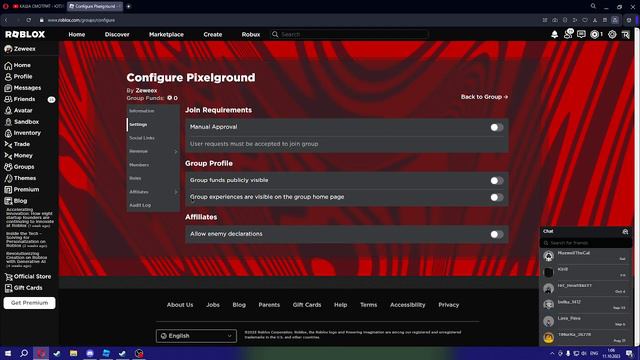Open the Jobs footer link
This screenshot has height=360, width=640.
pos(213,305)
